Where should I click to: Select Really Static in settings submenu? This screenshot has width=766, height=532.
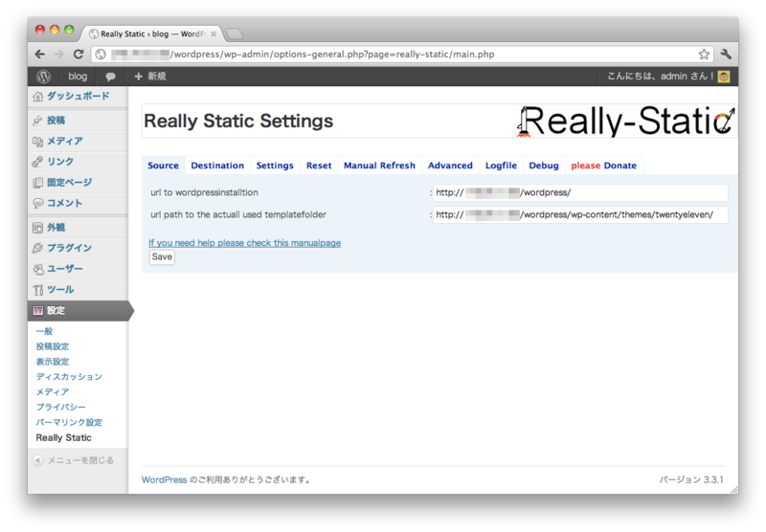pos(63,437)
